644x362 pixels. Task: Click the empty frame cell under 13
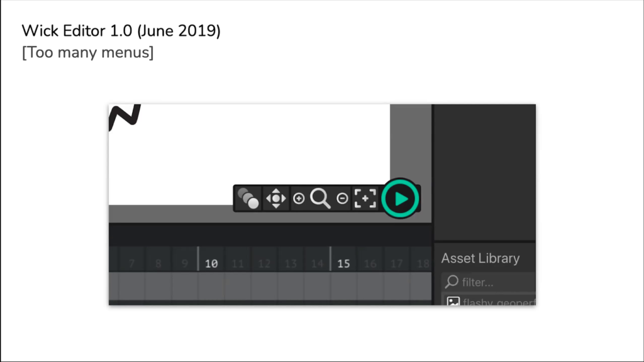291,286
